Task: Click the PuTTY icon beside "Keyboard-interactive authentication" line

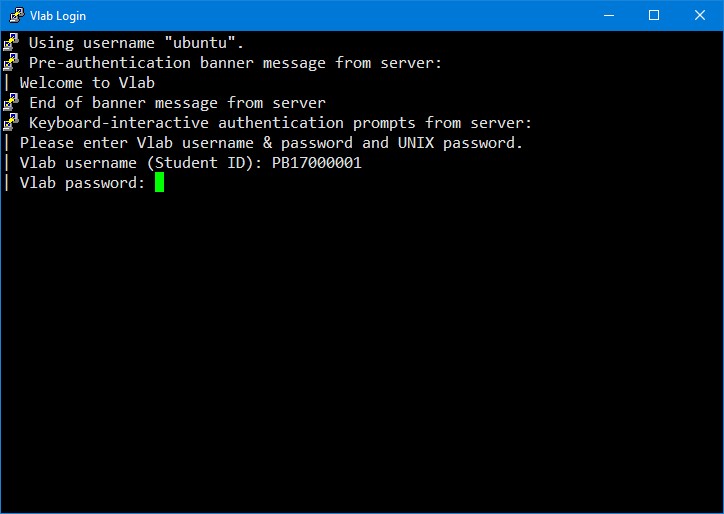Action: click(x=11, y=122)
